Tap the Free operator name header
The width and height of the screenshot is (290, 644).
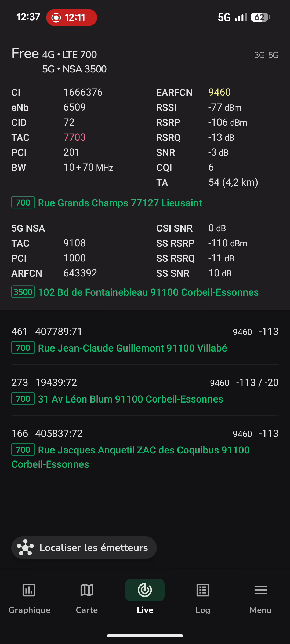tap(25, 53)
